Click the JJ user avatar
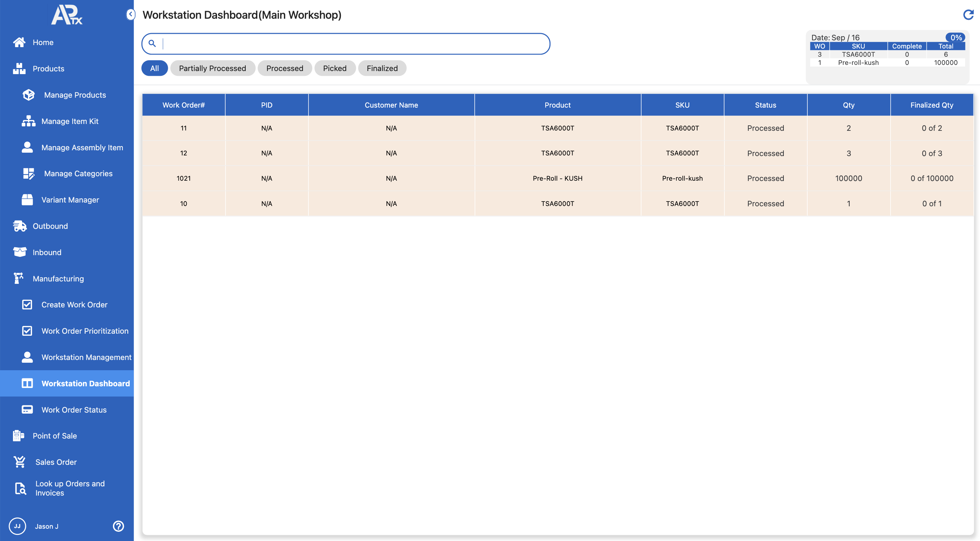The width and height of the screenshot is (980, 541). 17,526
